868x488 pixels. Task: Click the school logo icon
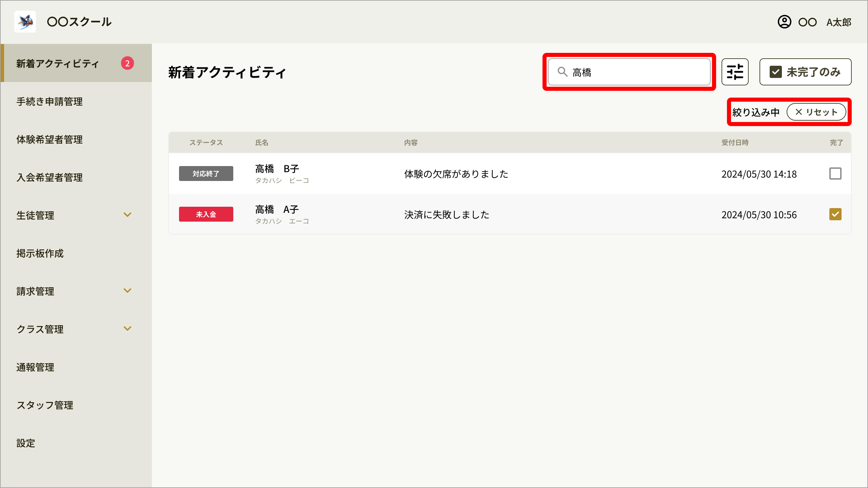click(25, 22)
